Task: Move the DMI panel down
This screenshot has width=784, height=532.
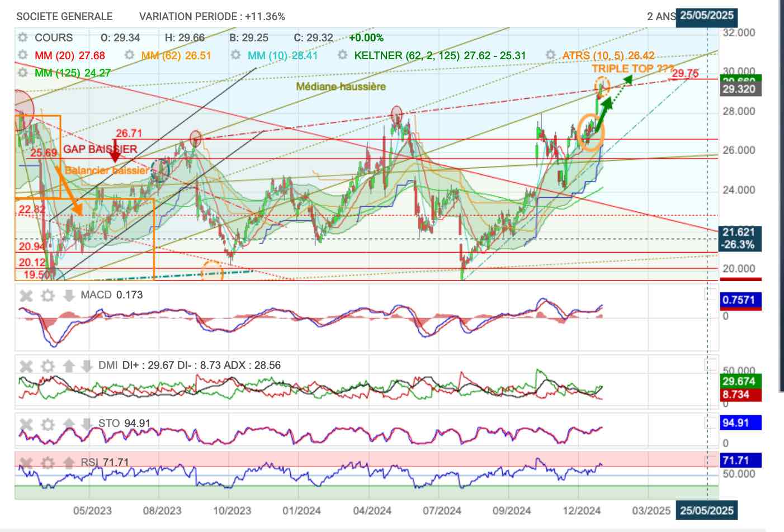Action: 86,366
